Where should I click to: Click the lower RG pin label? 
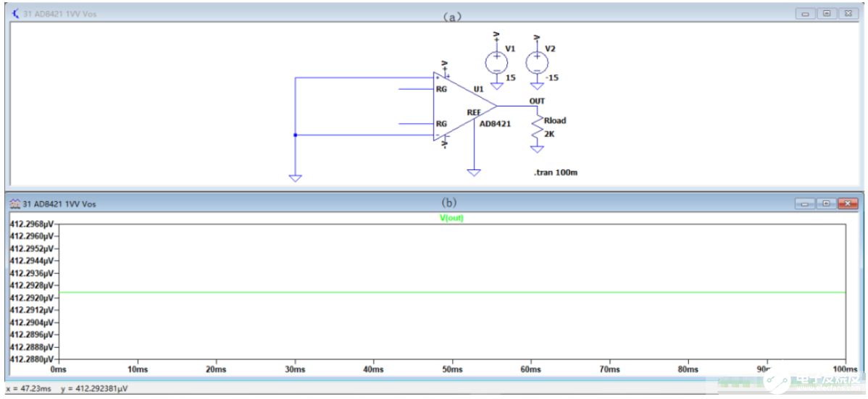(x=441, y=123)
